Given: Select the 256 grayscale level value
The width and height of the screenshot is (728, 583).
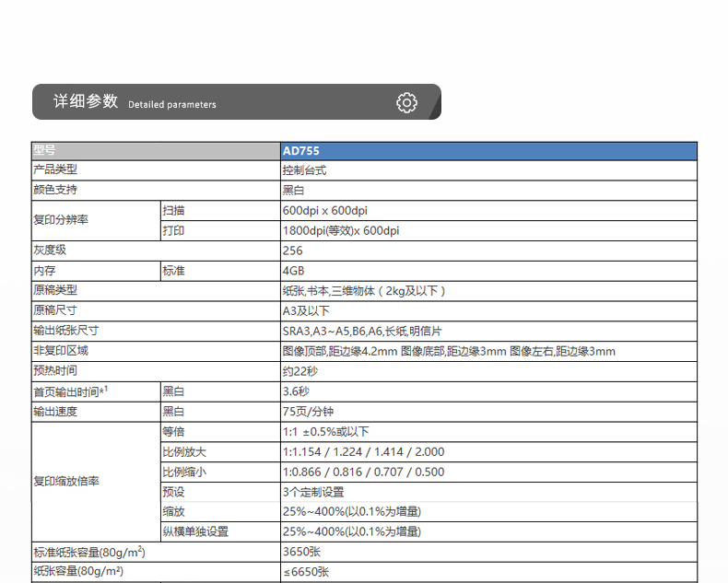Looking at the screenshot, I should tap(293, 251).
